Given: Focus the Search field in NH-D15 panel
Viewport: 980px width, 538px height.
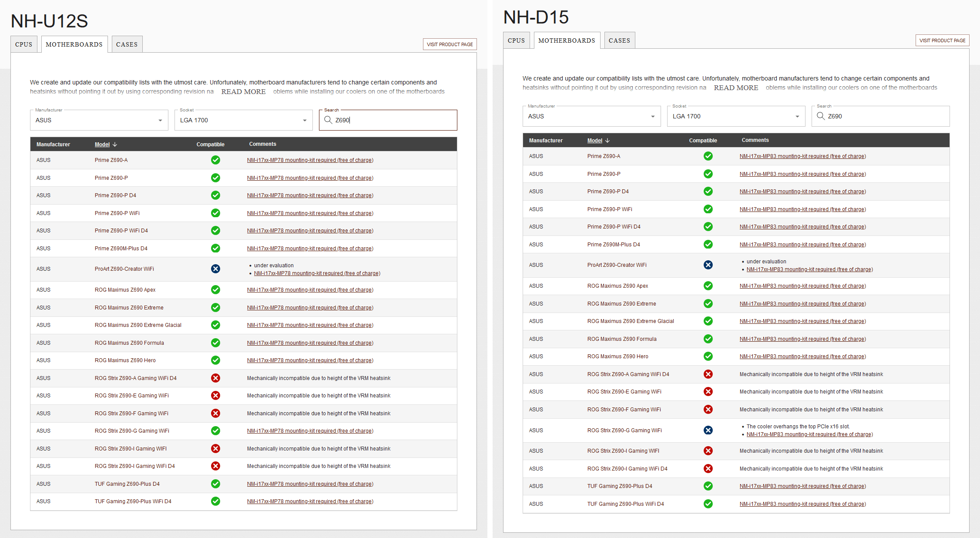Looking at the screenshot, I should click(x=881, y=116).
